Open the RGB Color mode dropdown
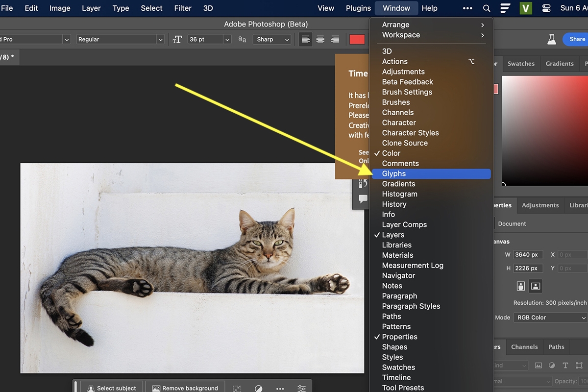The image size is (588, 392). [551, 318]
